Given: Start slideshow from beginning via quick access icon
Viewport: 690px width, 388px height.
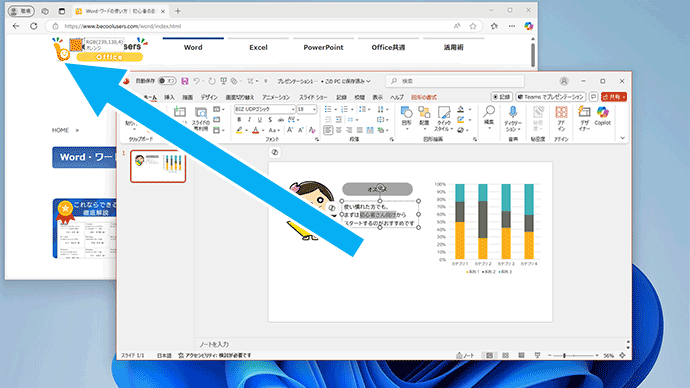Looking at the screenshot, I should (224, 81).
